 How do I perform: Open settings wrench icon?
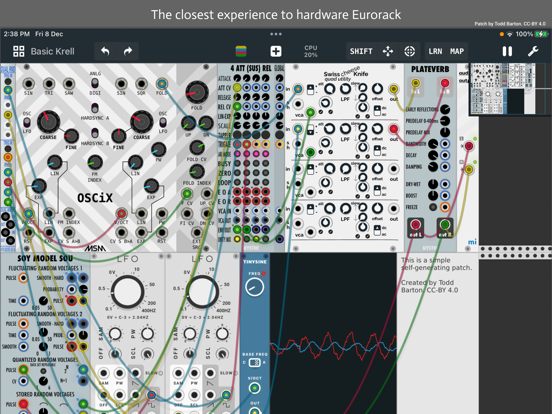(x=533, y=51)
